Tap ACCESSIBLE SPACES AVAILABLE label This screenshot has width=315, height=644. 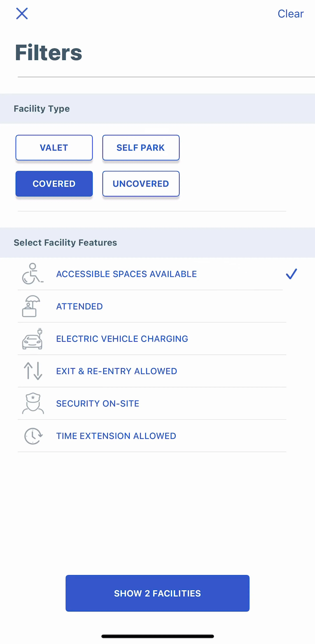pos(126,274)
